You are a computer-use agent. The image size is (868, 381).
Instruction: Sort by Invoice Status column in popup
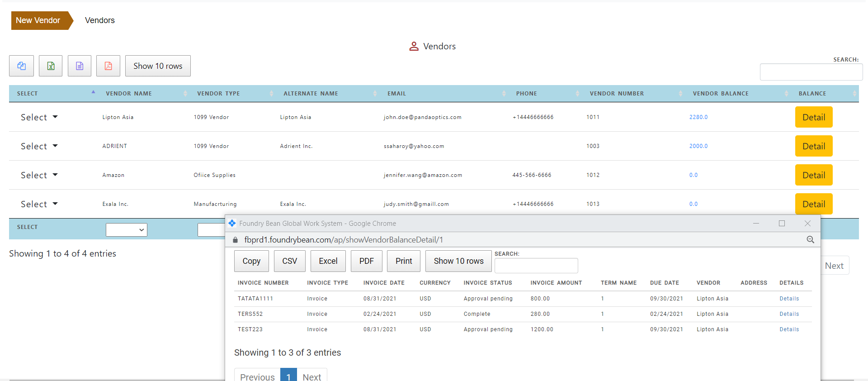488,283
